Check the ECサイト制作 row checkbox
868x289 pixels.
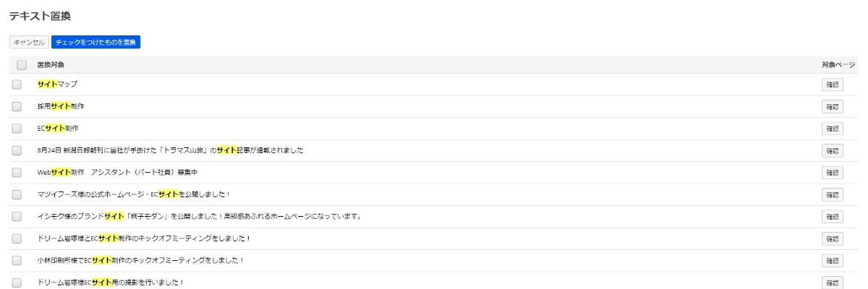pyautogui.click(x=17, y=129)
